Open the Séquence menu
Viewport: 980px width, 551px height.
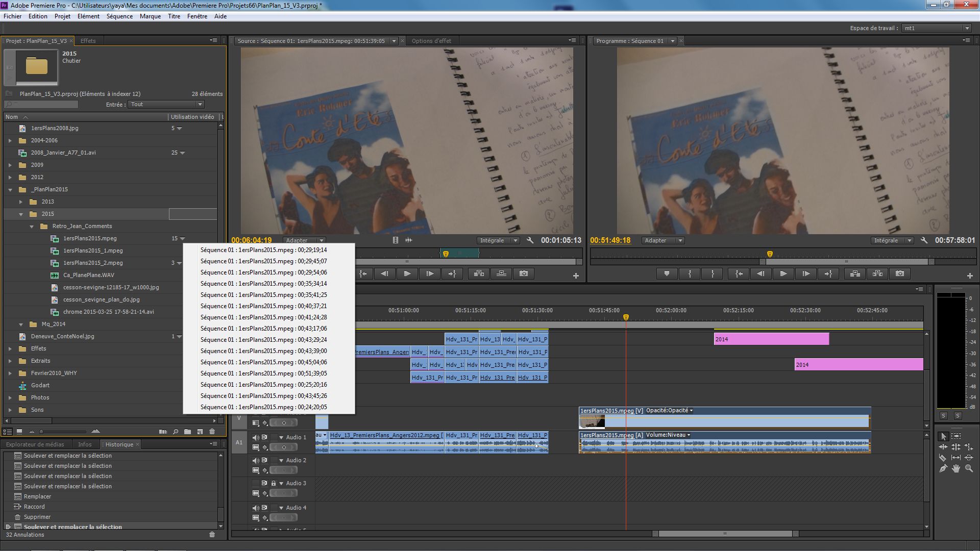[x=119, y=16]
